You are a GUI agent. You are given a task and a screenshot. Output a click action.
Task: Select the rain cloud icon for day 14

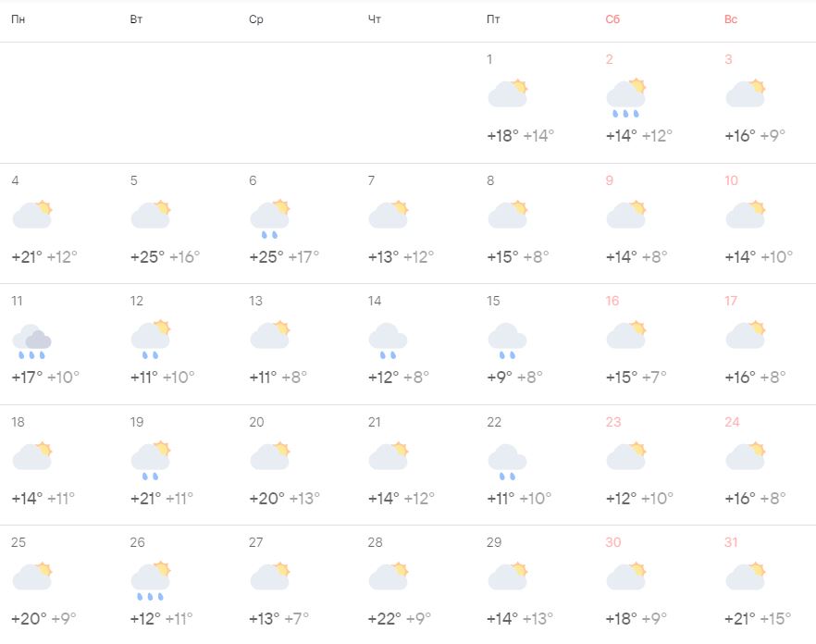point(388,339)
